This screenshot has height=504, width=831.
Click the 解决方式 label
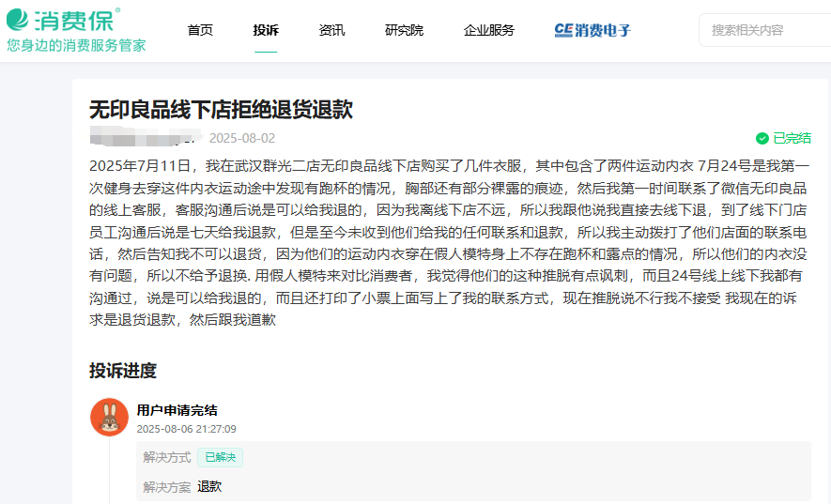click(x=167, y=457)
